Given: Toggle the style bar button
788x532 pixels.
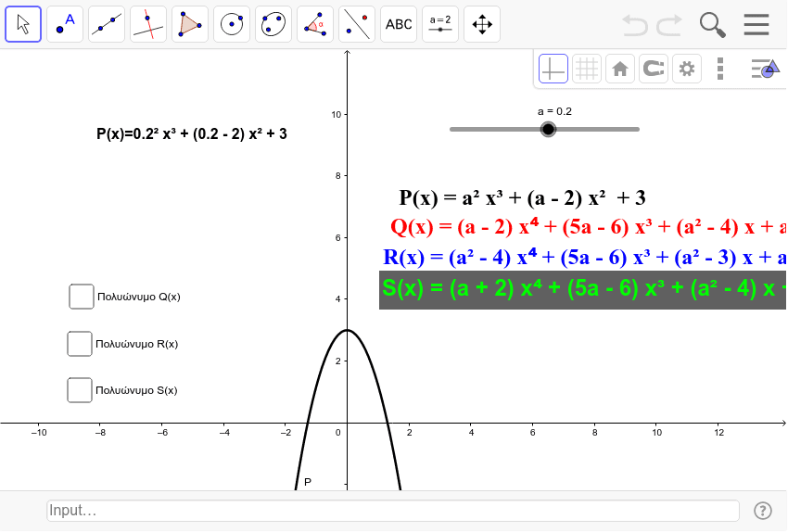Looking at the screenshot, I should point(765,69).
